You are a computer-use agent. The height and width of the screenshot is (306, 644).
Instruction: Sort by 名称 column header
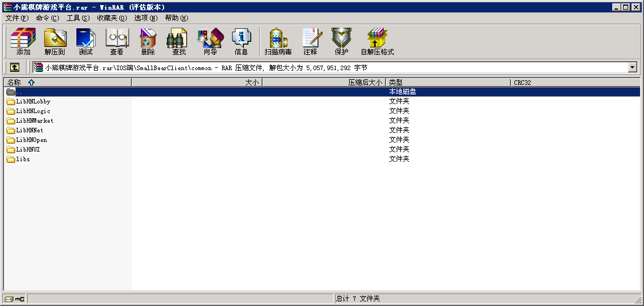click(x=67, y=83)
